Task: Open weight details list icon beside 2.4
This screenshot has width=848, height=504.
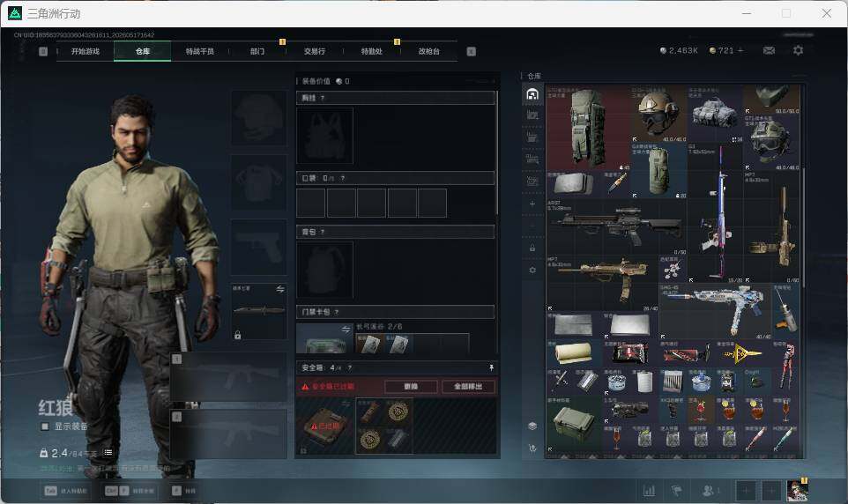Action: pos(108,452)
